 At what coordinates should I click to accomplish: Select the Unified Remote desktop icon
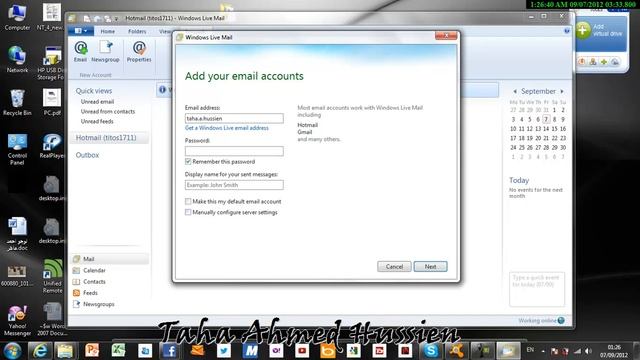coord(53,276)
